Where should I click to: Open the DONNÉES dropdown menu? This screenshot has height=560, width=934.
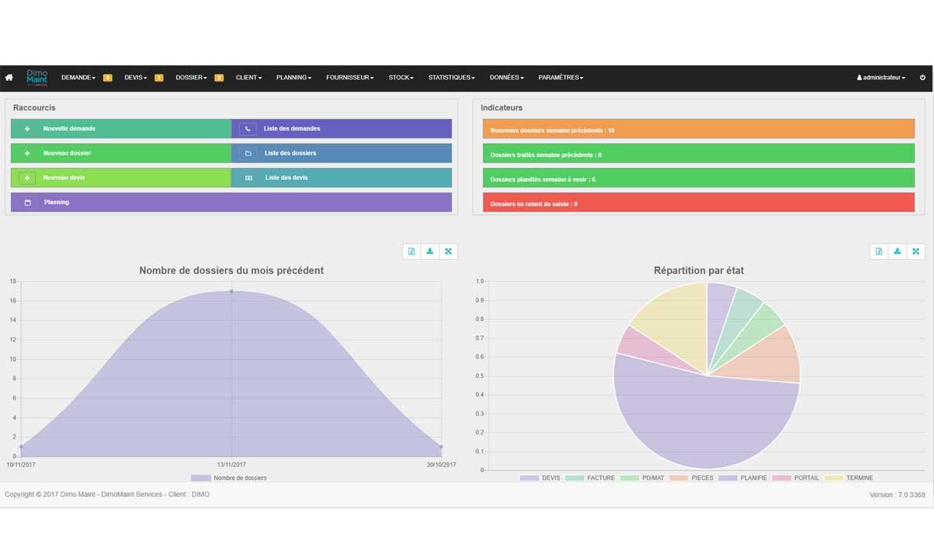(x=507, y=78)
